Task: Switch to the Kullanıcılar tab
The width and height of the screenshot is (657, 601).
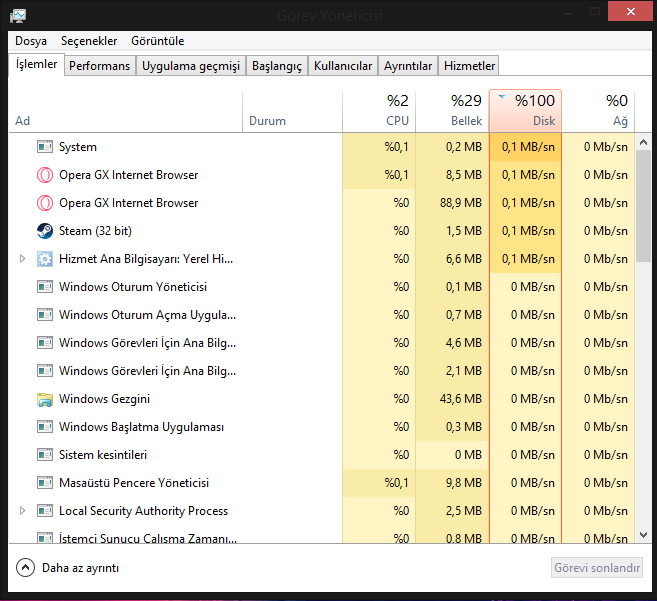Action: pos(343,66)
